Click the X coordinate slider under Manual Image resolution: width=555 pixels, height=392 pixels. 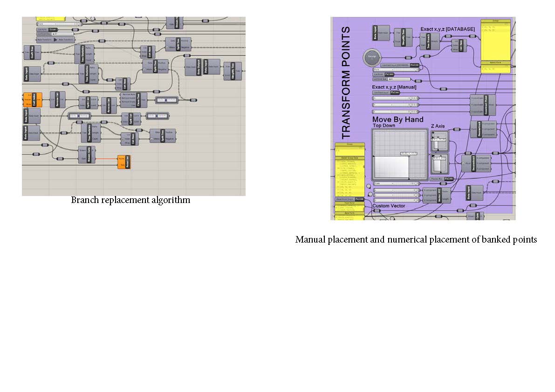(395, 98)
